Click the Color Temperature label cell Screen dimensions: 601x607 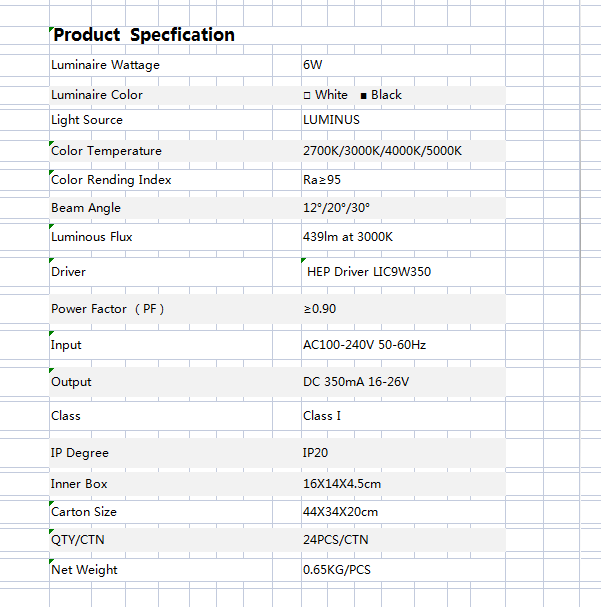(106, 151)
